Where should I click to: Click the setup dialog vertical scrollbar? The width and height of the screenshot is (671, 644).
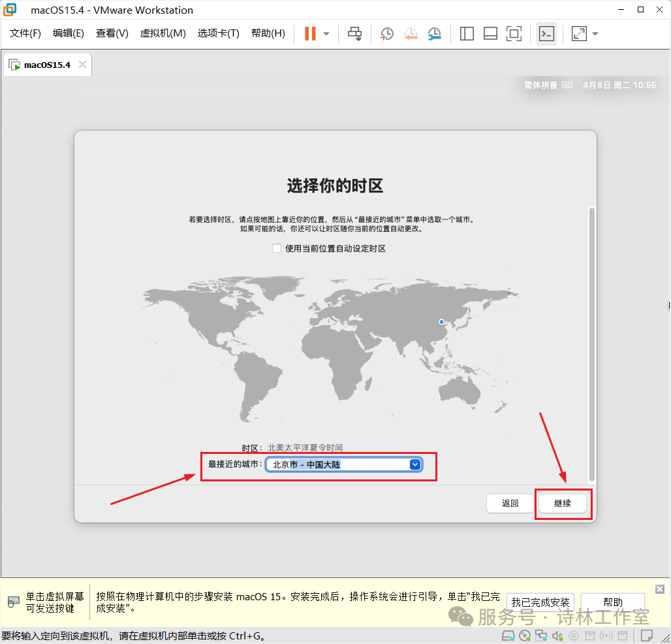click(x=592, y=344)
